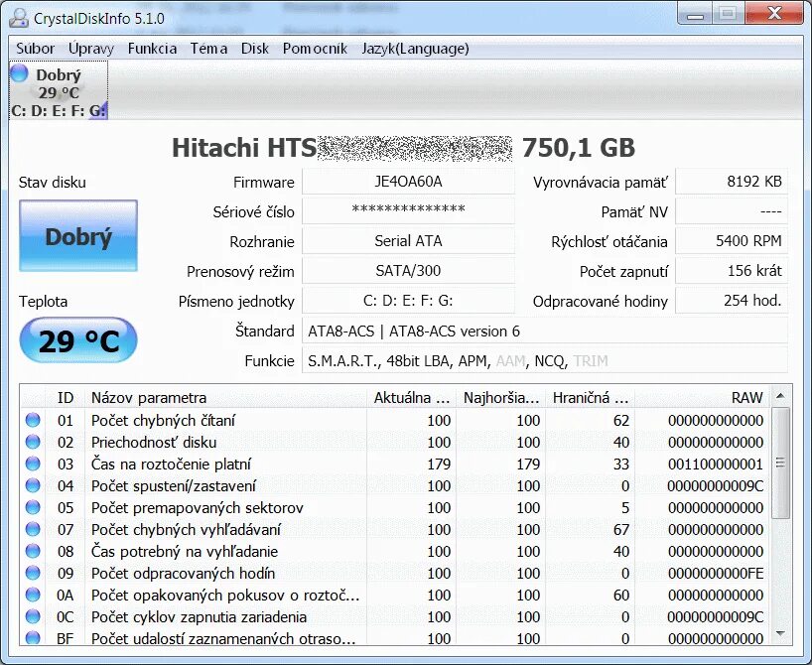Open the Jazyk(Language) menu
Image resolution: width=812 pixels, height=665 pixels.
click(415, 49)
